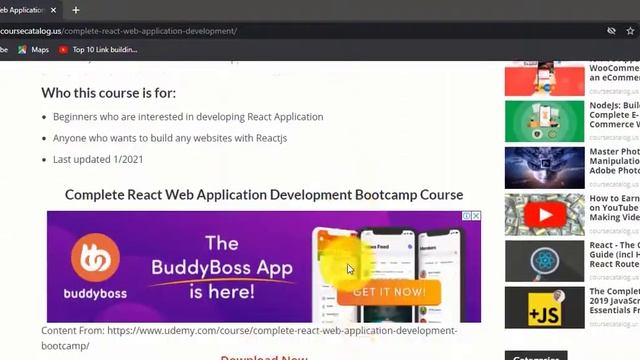The height and width of the screenshot is (360, 640).
Task: Click the NodeJs Build Complete E-Commerce title
Action: pyautogui.click(x=614, y=115)
